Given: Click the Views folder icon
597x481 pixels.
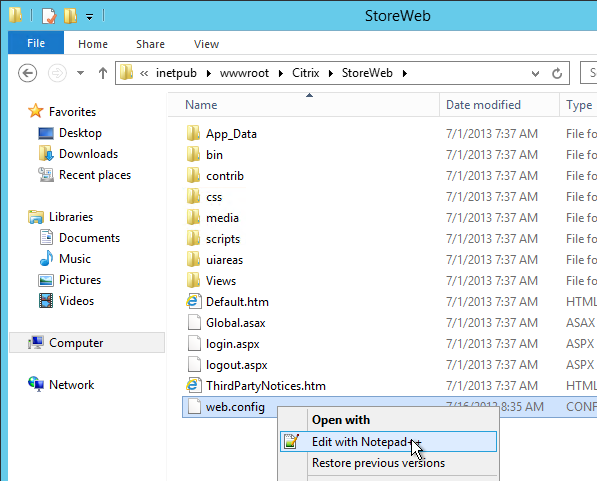Looking at the screenshot, I should coord(193,280).
